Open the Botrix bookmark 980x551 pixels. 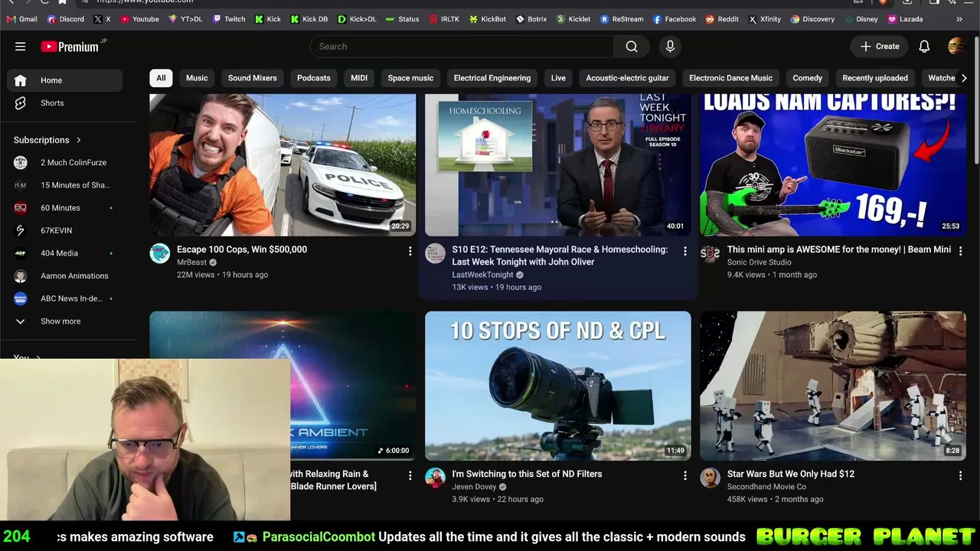pyautogui.click(x=531, y=19)
